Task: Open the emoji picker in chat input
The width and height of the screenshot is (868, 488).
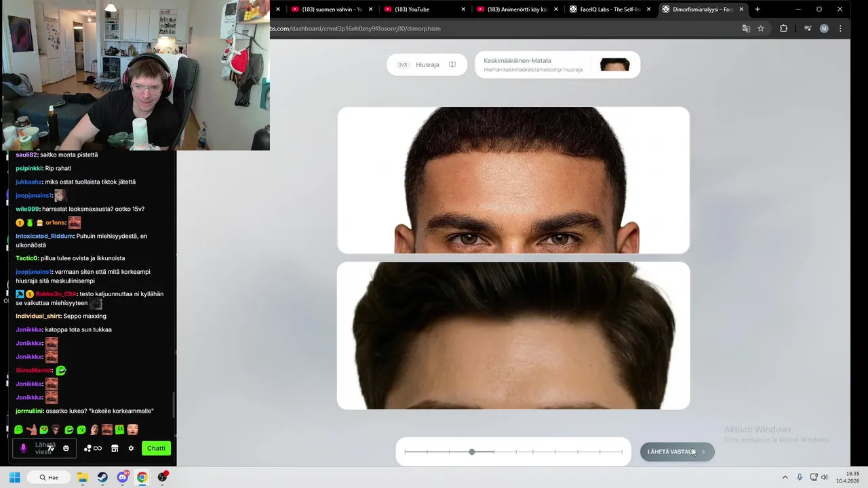Action: [66, 448]
